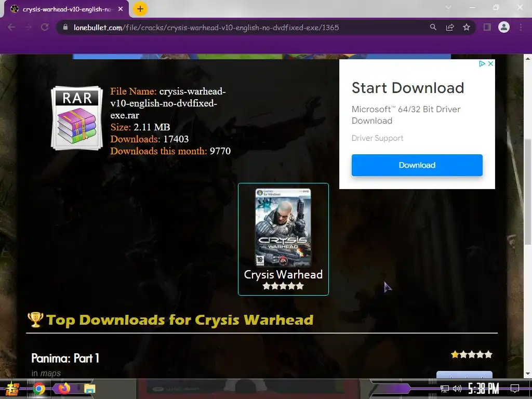Click the Driver Support ad label

(377, 138)
